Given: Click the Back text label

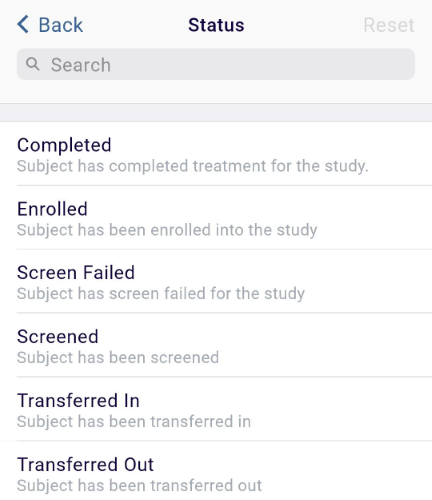Looking at the screenshot, I should click(60, 25).
